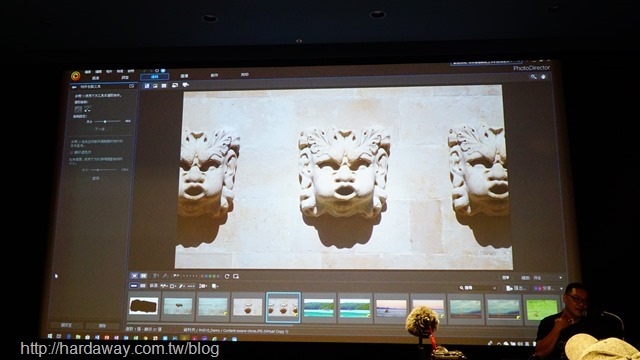This screenshot has width=640, height=360.
Task: Switch to single photo viewer mode icon
Action: click(x=147, y=86)
